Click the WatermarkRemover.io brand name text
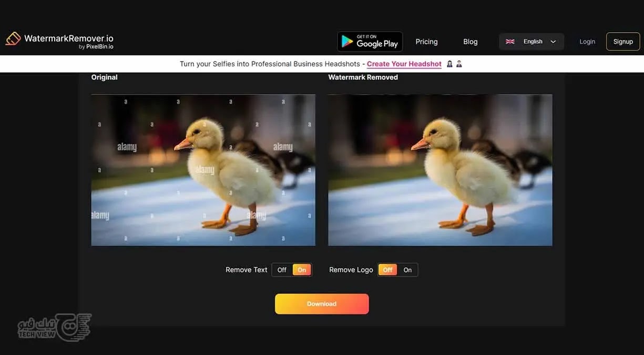The width and height of the screenshot is (644, 355). click(69, 38)
